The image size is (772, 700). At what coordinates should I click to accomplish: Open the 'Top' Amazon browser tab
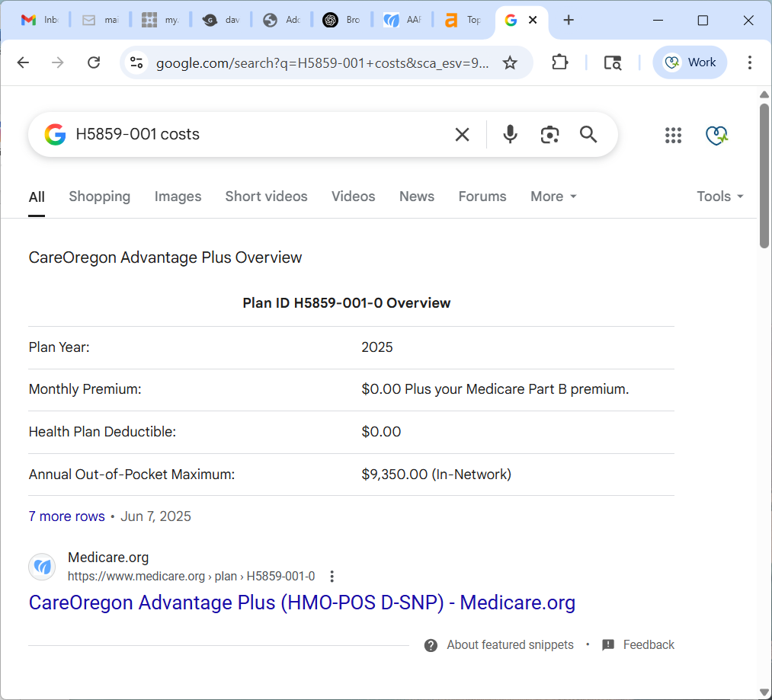pyautogui.click(x=463, y=20)
